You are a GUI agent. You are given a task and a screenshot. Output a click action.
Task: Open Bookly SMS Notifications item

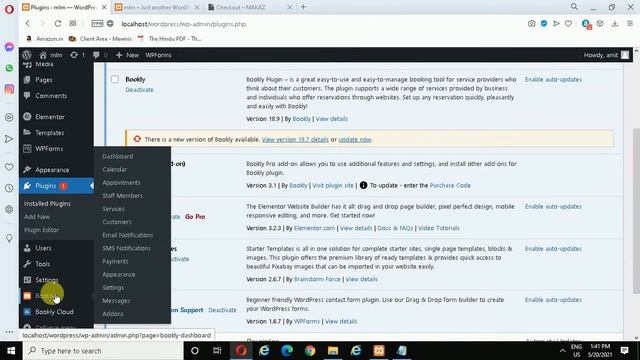point(127,248)
